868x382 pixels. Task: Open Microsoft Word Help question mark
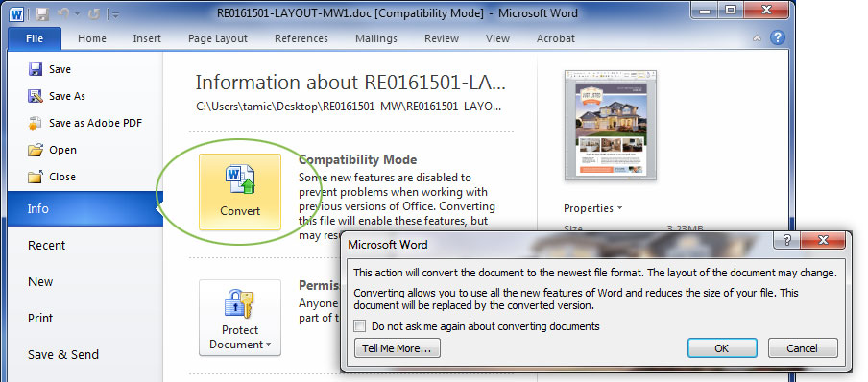pyautogui.click(x=777, y=37)
